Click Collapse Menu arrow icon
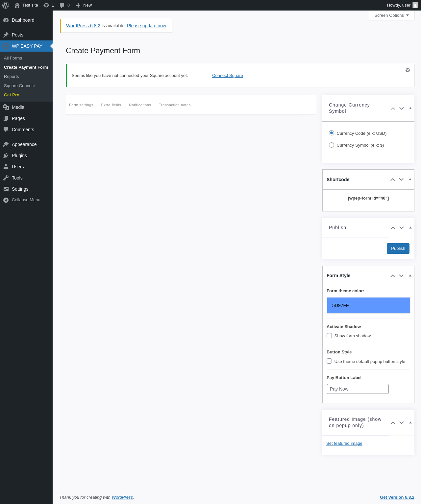This screenshot has height=504, width=421. click(x=6, y=200)
